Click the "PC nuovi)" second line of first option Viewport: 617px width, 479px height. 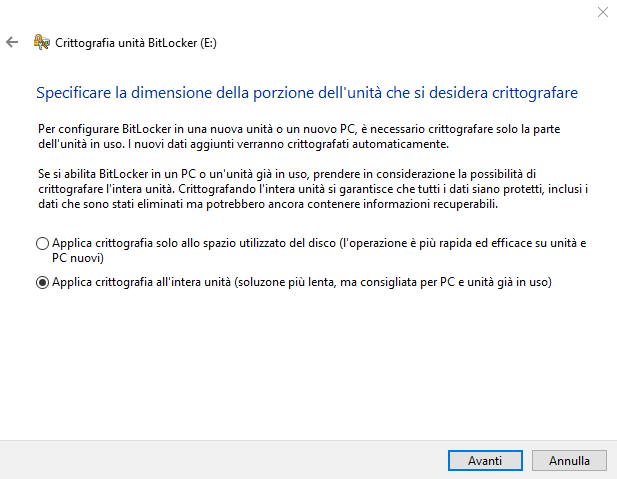point(78,257)
